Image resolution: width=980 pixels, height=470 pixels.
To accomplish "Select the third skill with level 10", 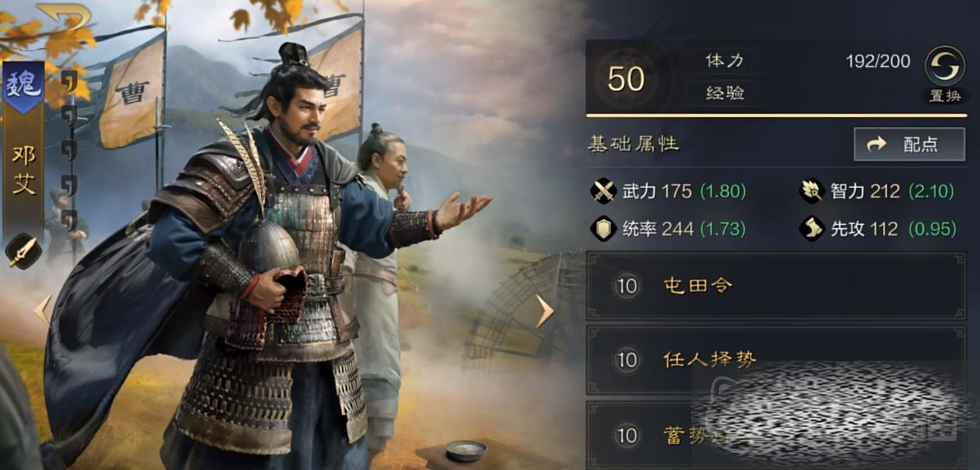I will [776, 436].
